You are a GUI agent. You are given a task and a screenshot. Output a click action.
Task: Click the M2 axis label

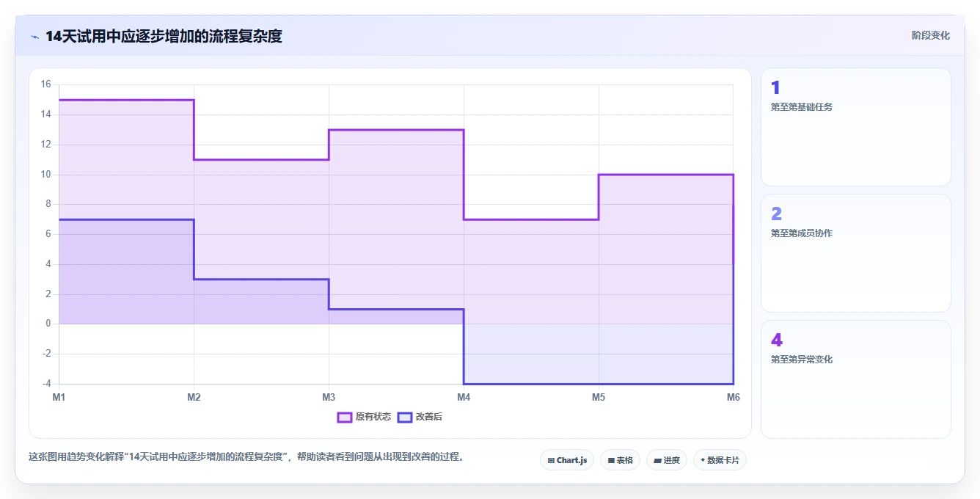(194, 397)
